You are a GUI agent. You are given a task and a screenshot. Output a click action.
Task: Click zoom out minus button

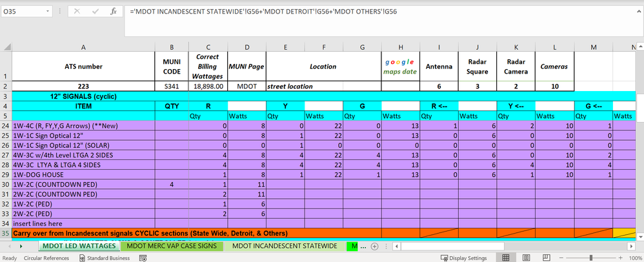[x=561, y=258]
